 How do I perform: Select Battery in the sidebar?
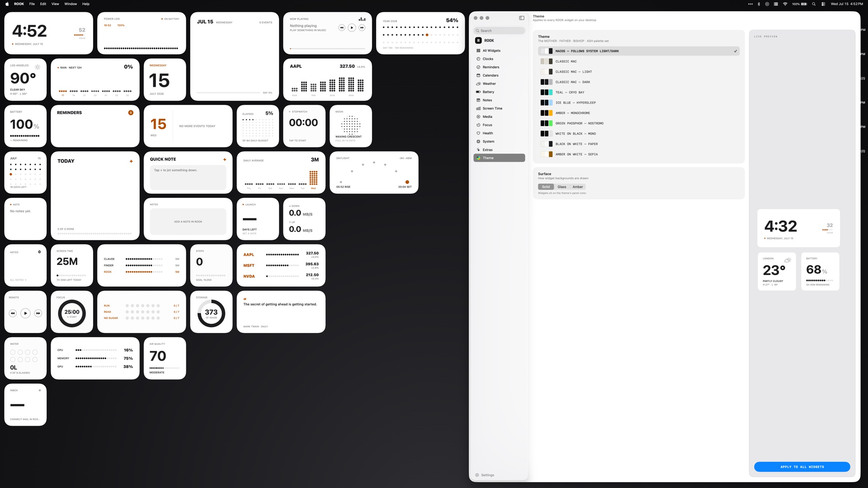499,92
